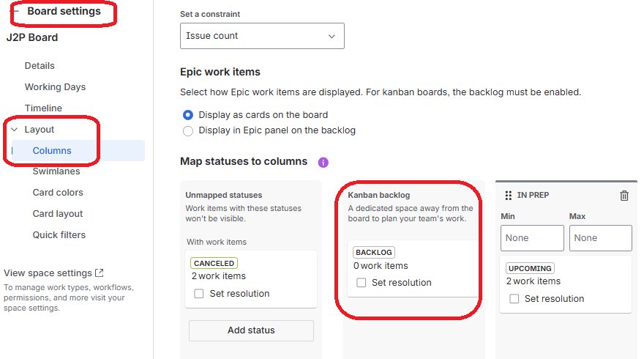644x359 pixels.
Task: Select Display in Epic panel on backlog
Action: (x=188, y=131)
